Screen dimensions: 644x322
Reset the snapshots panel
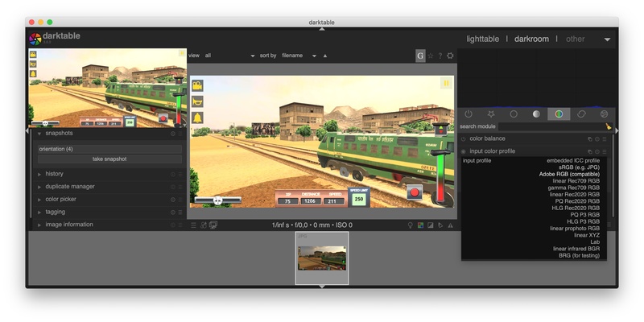coord(173,134)
